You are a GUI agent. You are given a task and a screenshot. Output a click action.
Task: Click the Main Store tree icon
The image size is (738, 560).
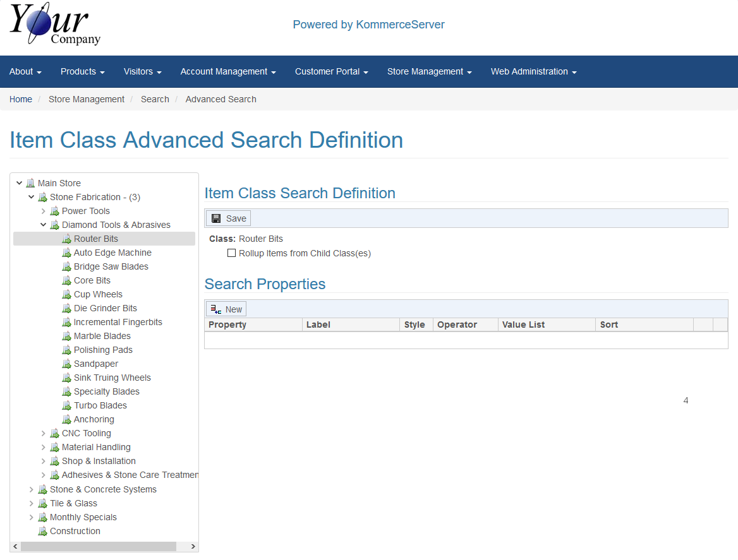[x=30, y=183]
